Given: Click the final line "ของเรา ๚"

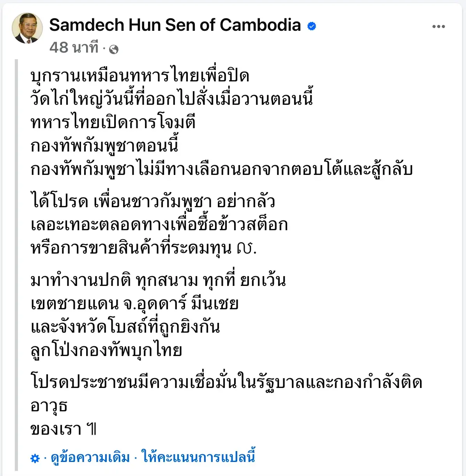Looking at the screenshot, I should pyautogui.click(x=64, y=430).
